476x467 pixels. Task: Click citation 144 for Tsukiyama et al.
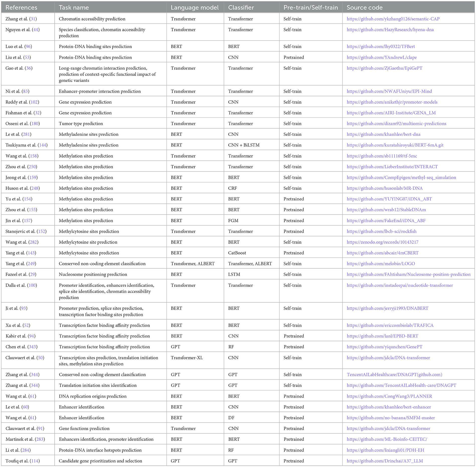(x=43, y=145)
